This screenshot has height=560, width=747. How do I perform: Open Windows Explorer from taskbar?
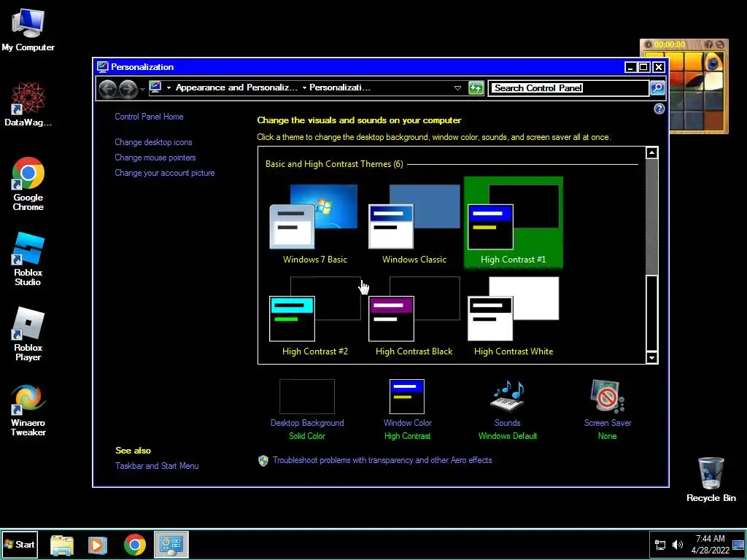(62, 545)
